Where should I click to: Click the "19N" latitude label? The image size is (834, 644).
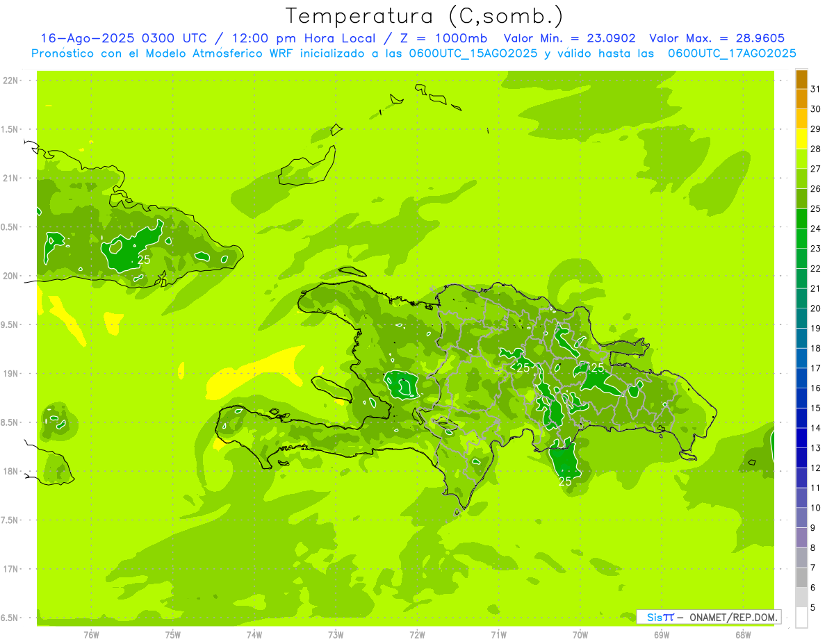(12, 374)
